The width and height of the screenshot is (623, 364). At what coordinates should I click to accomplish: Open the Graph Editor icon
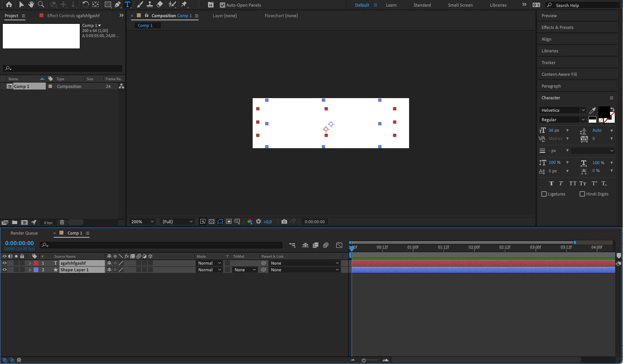point(339,245)
